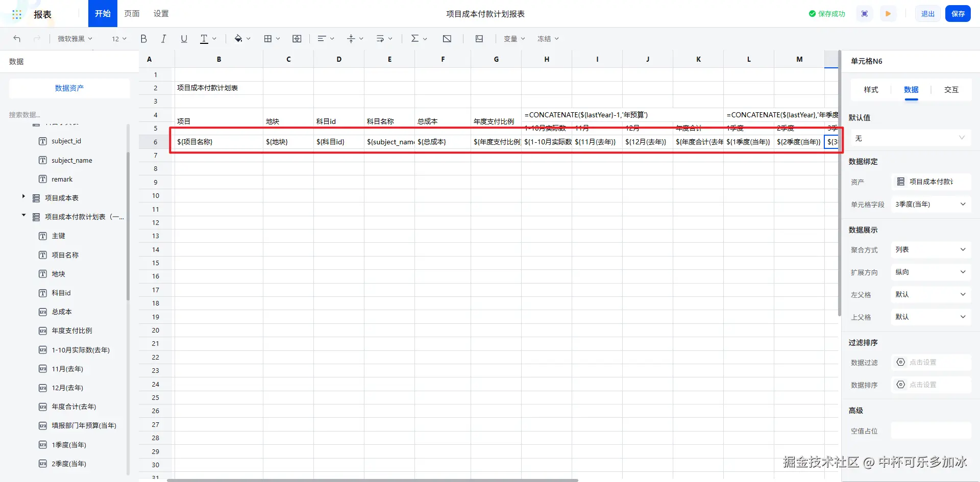Click the 数据过滤 settings icon

click(901, 362)
